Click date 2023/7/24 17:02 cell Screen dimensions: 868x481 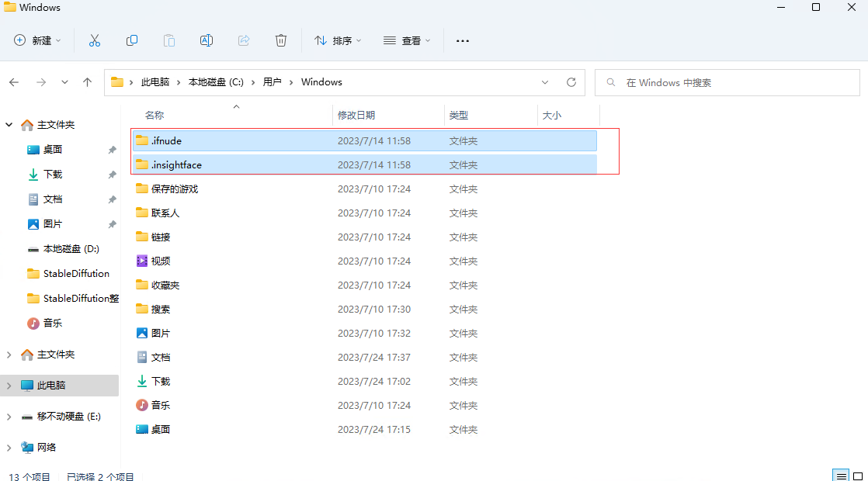tap(374, 382)
